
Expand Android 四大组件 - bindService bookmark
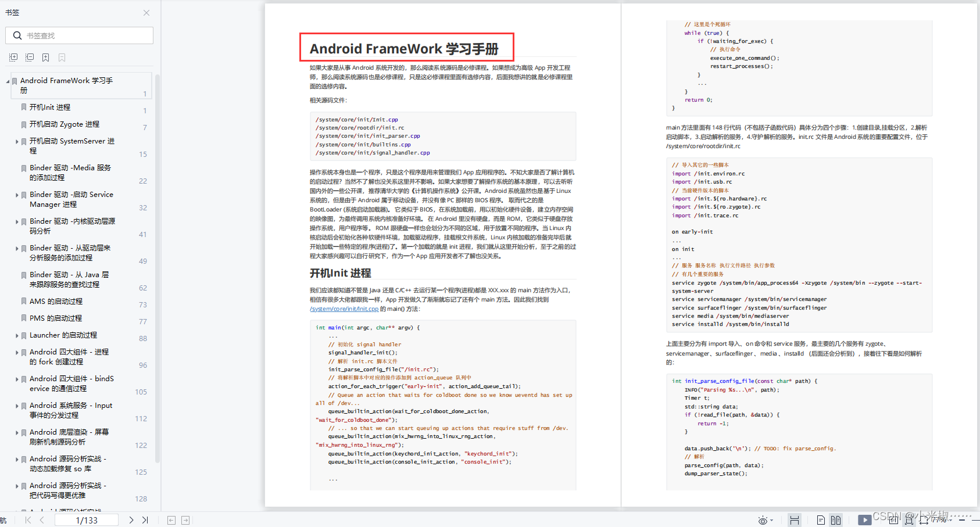coord(17,379)
